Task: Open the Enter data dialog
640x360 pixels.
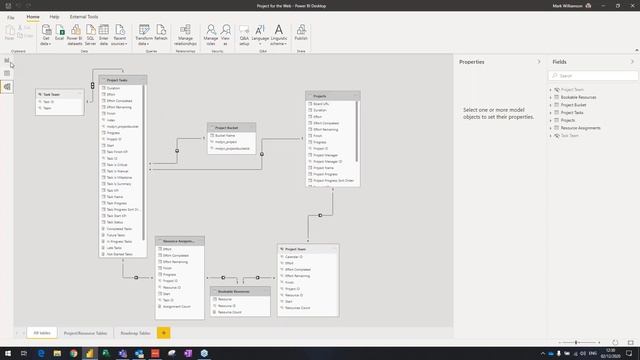Action: click(104, 35)
